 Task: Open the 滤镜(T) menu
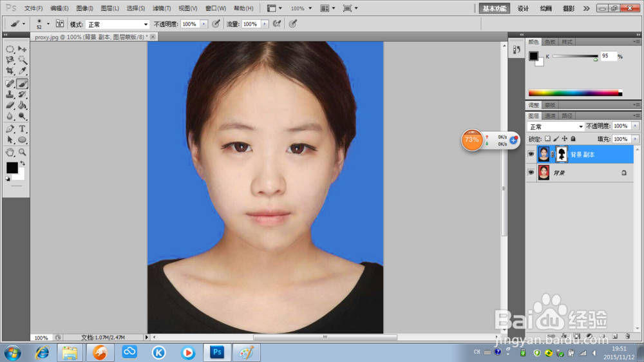click(x=162, y=8)
